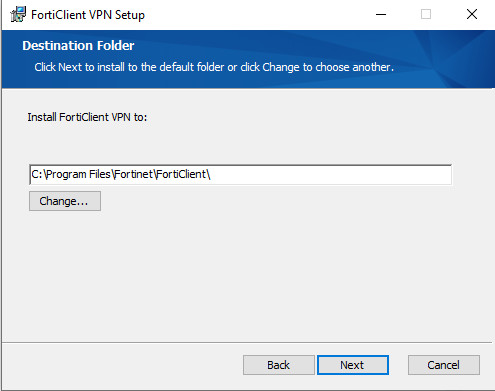Screen dimensions: 495x391
Task: Place cursor on 'Fortinet' in install path
Action: pos(134,174)
